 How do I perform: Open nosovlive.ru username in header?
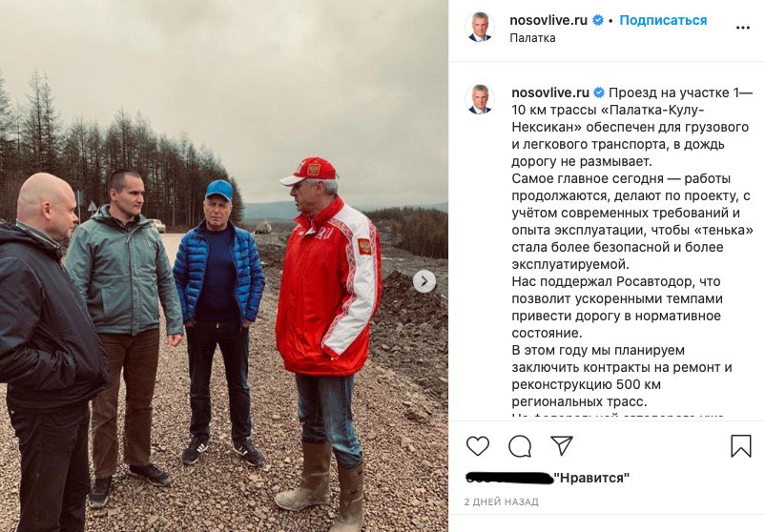coord(548,20)
